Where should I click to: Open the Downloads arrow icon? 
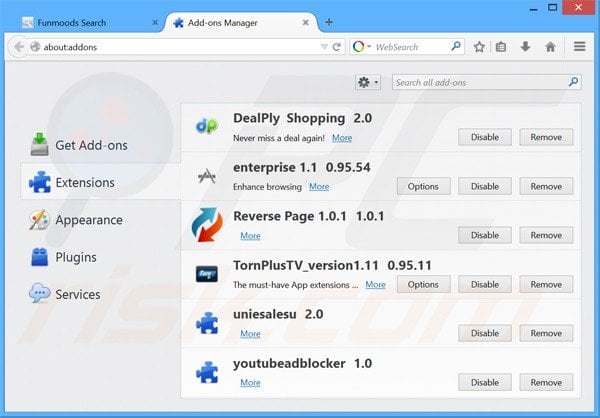point(525,47)
